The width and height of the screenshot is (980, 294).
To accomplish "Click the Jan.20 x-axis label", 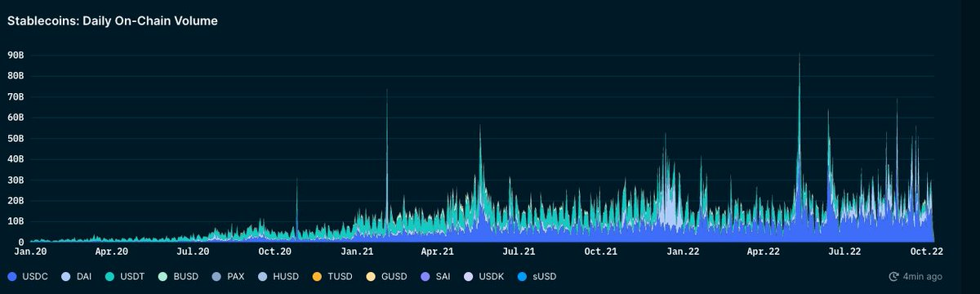I will click(30, 252).
